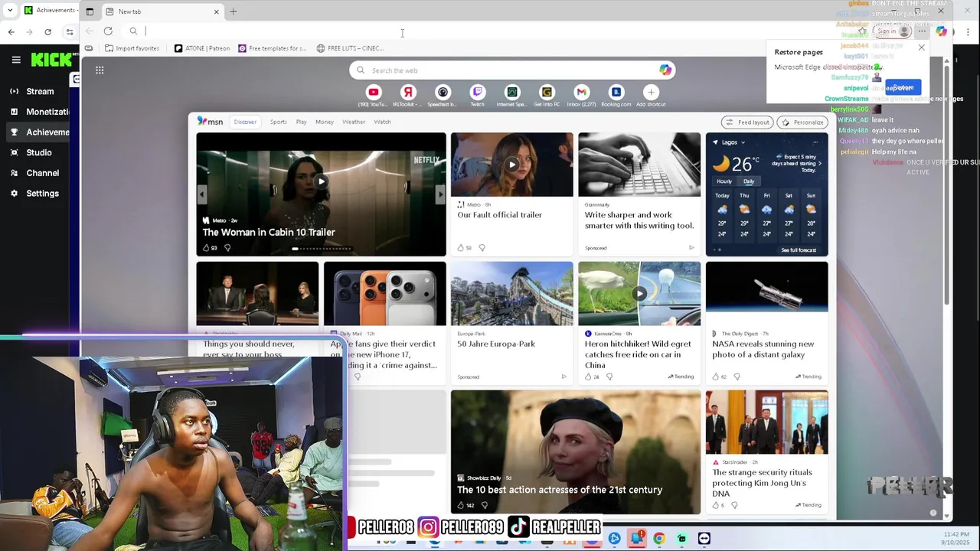Click the Search the web input field

(511, 70)
